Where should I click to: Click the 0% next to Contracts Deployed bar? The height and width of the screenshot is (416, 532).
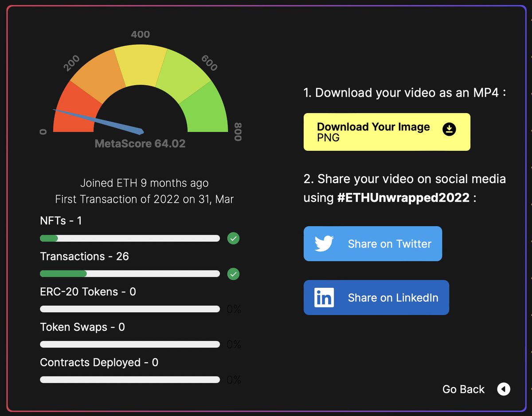pyautogui.click(x=234, y=380)
